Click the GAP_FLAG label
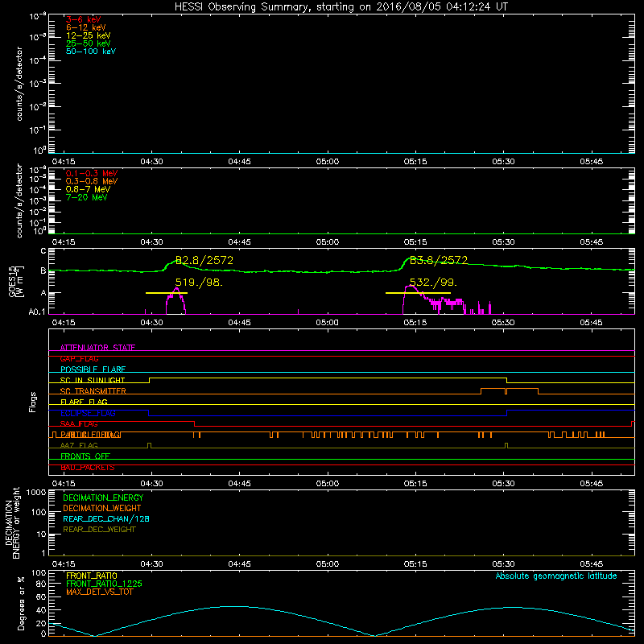The image size is (644, 644). tap(79, 358)
